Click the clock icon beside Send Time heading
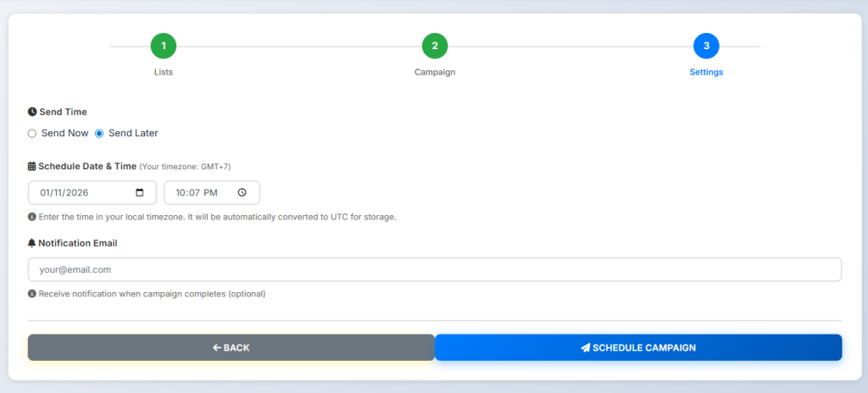868x393 pixels. [x=32, y=112]
